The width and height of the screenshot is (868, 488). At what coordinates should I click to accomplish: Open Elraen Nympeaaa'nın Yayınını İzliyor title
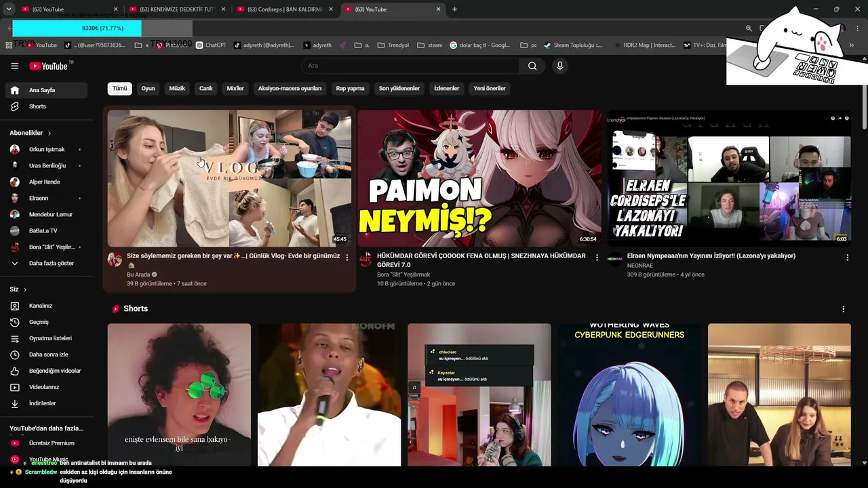pyautogui.click(x=711, y=256)
